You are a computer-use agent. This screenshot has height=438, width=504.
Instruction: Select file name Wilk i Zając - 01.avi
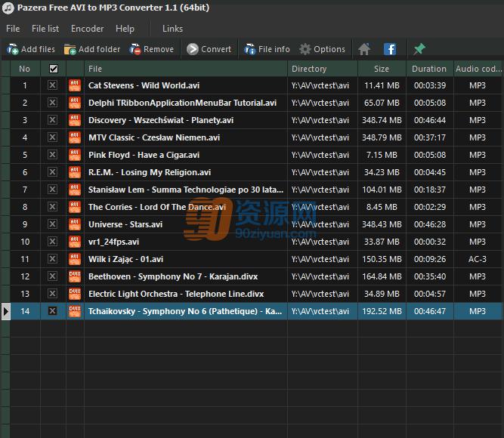[x=125, y=259]
